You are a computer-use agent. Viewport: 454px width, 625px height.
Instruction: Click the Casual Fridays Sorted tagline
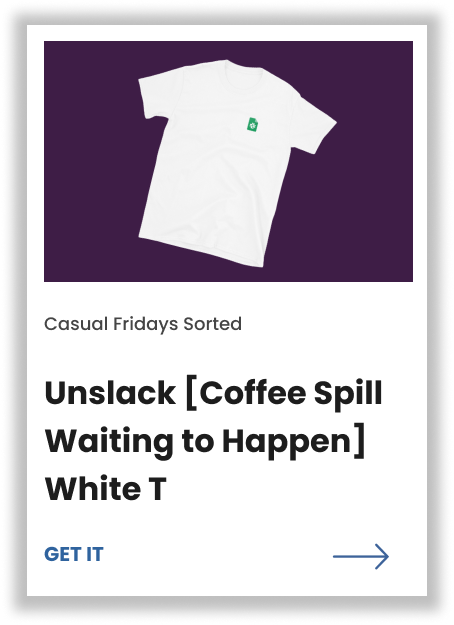(143, 324)
